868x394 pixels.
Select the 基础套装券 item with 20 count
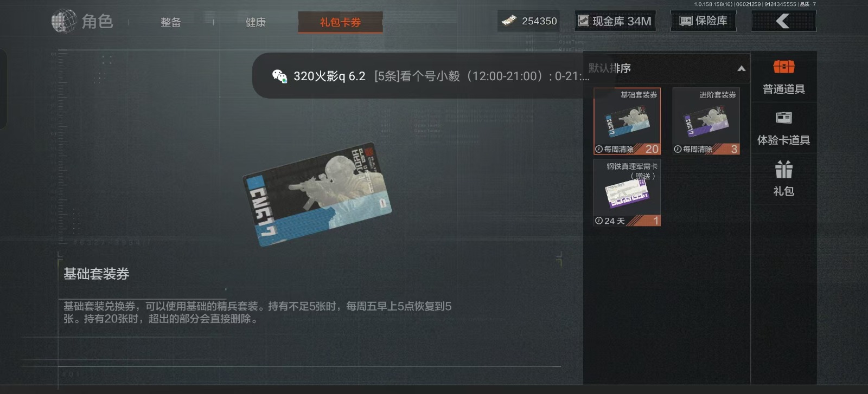(627, 121)
